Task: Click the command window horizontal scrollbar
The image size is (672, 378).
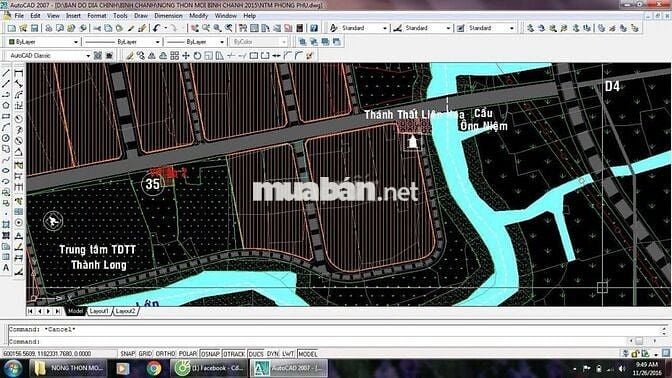Action: click(x=642, y=341)
